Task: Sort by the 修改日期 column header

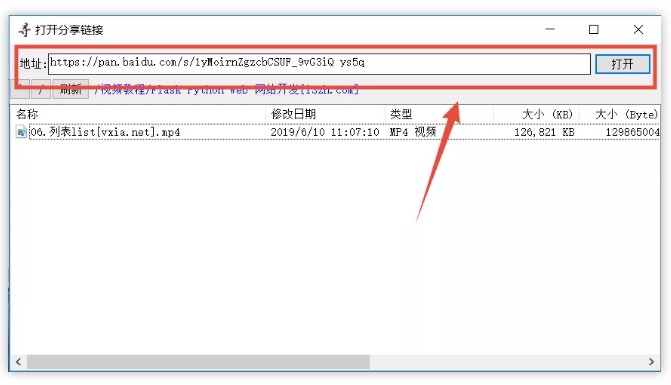Action: pyautogui.click(x=293, y=114)
